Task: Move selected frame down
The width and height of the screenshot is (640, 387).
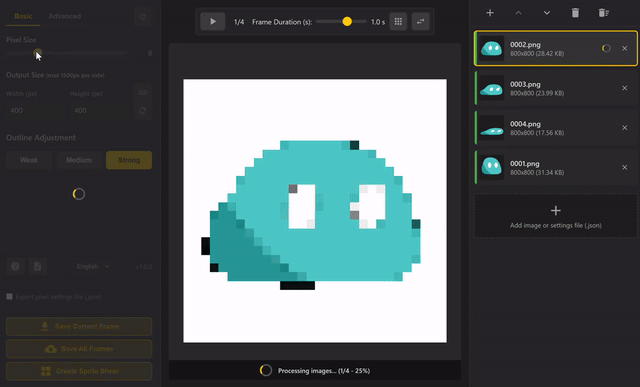Action: pyautogui.click(x=547, y=13)
